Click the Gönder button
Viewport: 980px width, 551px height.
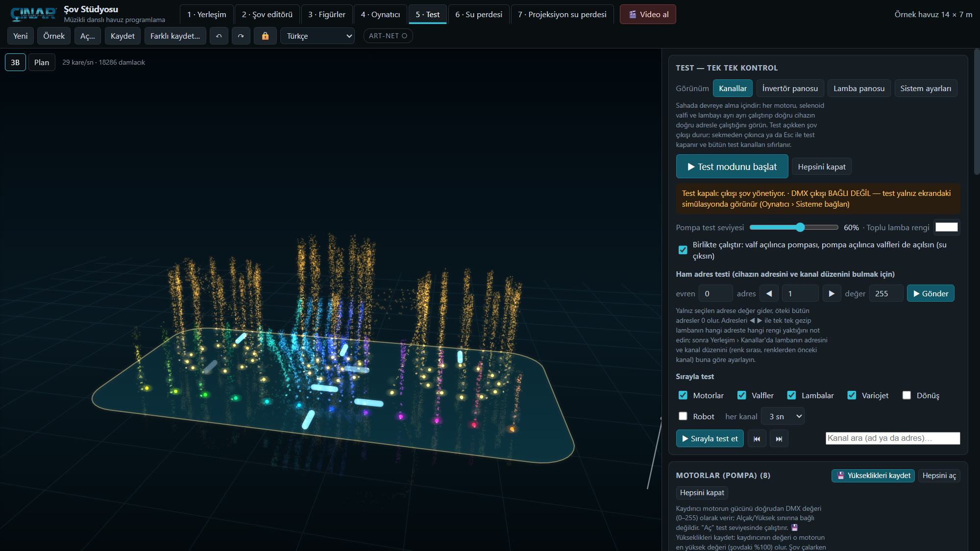tap(931, 293)
